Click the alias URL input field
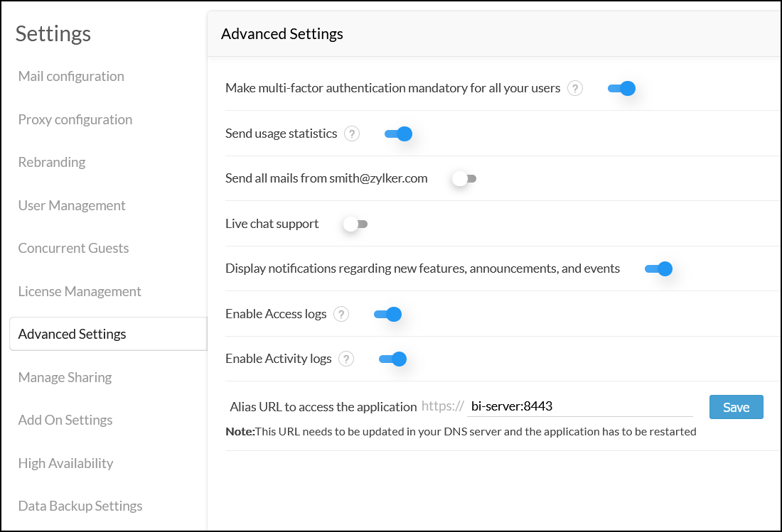Screen dimensions: 782x532 [579, 406]
